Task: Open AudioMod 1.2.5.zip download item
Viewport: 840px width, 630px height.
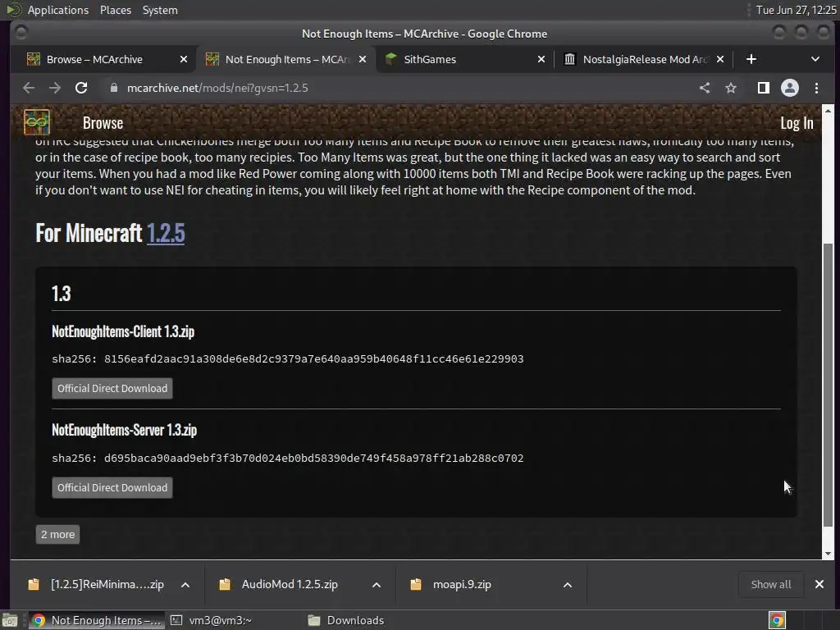Action: pyautogui.click(x=290, y=584)
